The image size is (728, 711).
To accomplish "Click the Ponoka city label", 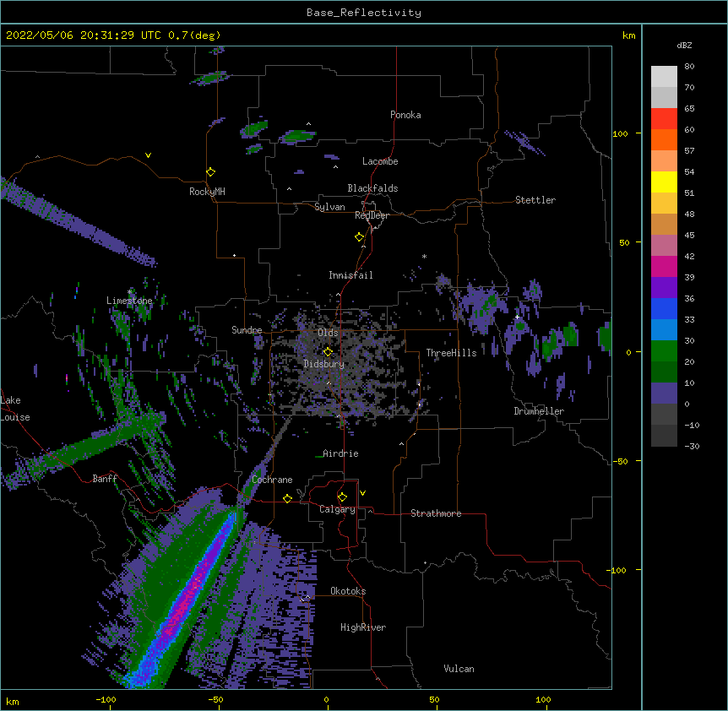I will [405, 115].
